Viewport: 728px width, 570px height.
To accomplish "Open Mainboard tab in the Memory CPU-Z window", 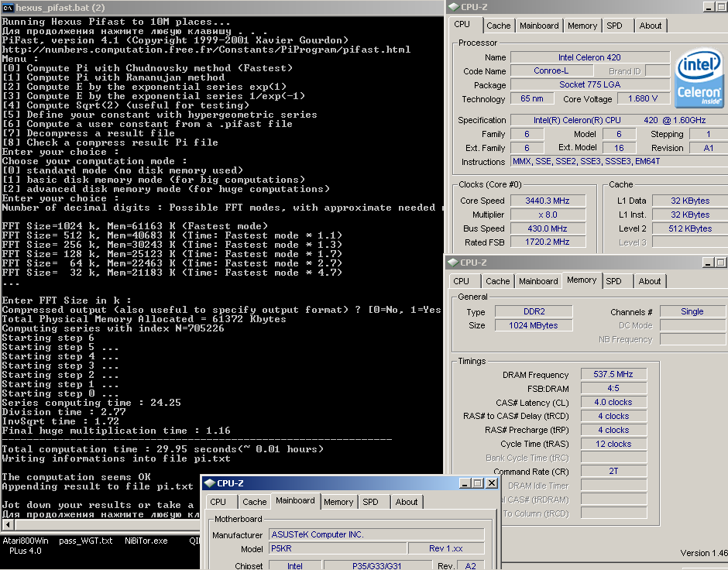I will point(538,281).
